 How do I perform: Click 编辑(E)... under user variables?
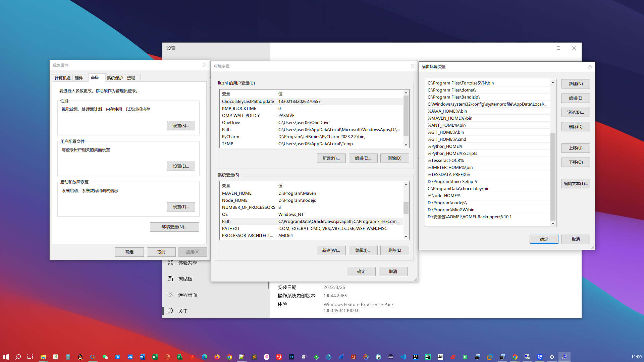point(363,158)
